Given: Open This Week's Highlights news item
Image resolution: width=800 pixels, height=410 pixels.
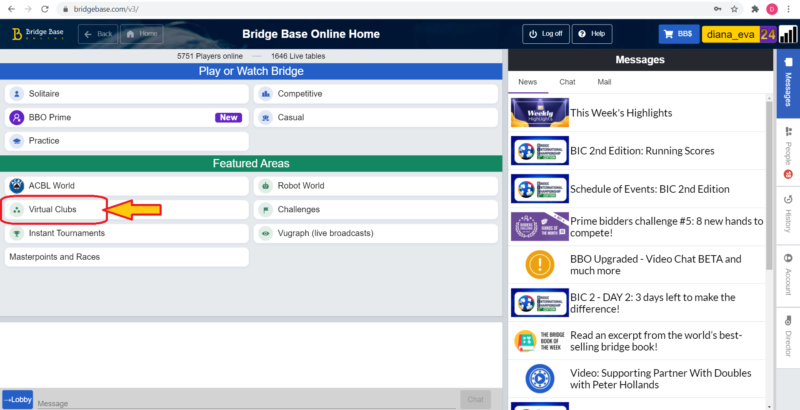Looking at the screenshot, I should point(621,113).
